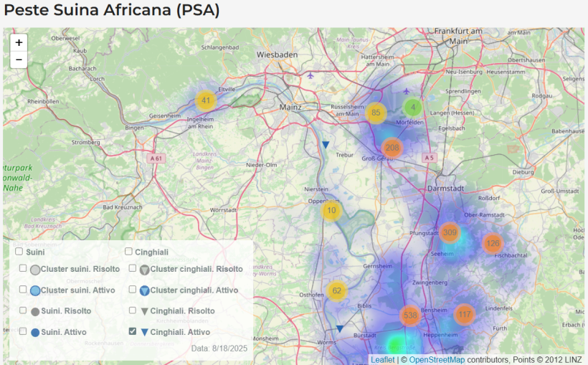This screenshot has height=365, width=588.
Task: Tick the Cluster cinghiali. Risolto checkbox
Action: 133,268
